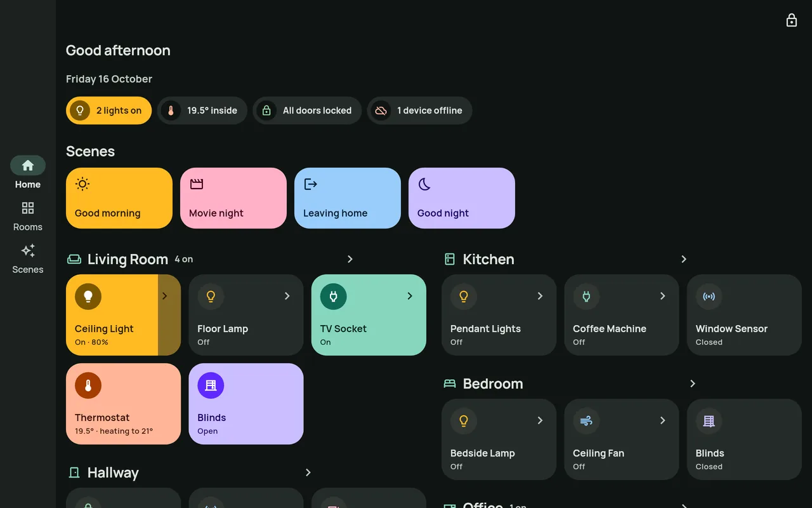Click the Kitchen fridge icon
The height and width of the screenshot is (508, 812).
pyautogui.click(x=450, y=259)
